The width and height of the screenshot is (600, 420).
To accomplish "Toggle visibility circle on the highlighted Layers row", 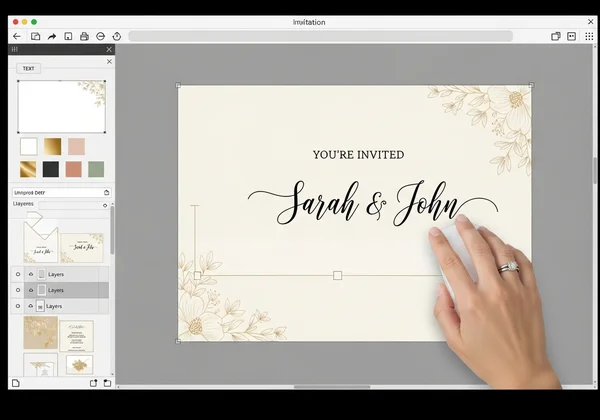I will (x=18, y=290).
